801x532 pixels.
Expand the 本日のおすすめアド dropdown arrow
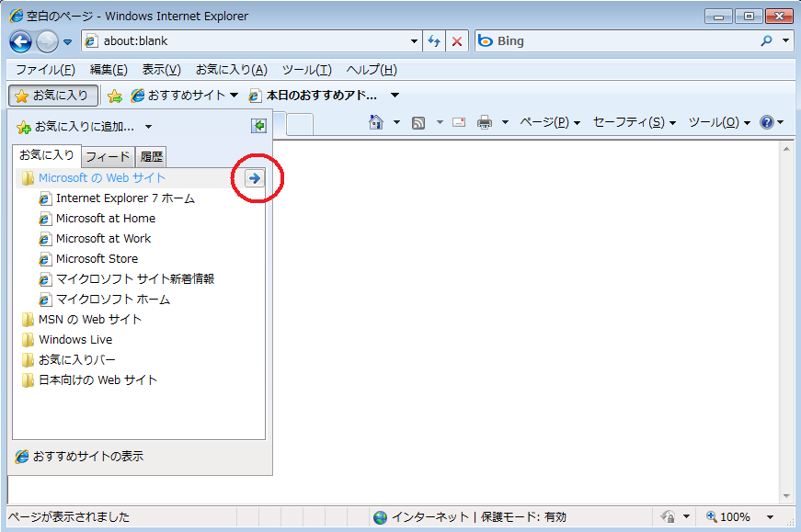(x=395, y=95)
